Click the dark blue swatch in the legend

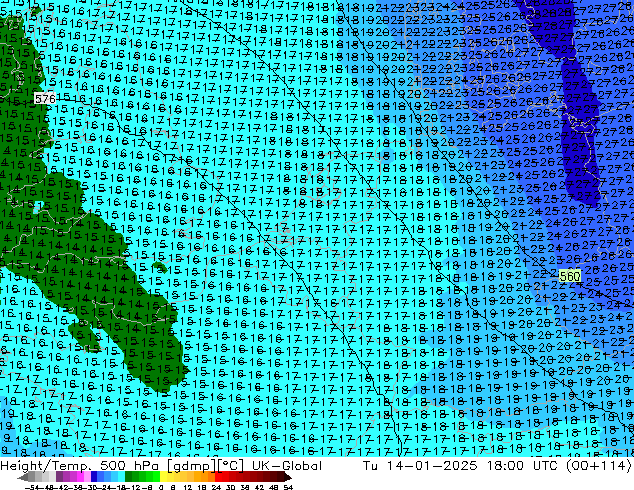(x=94, y=477)
